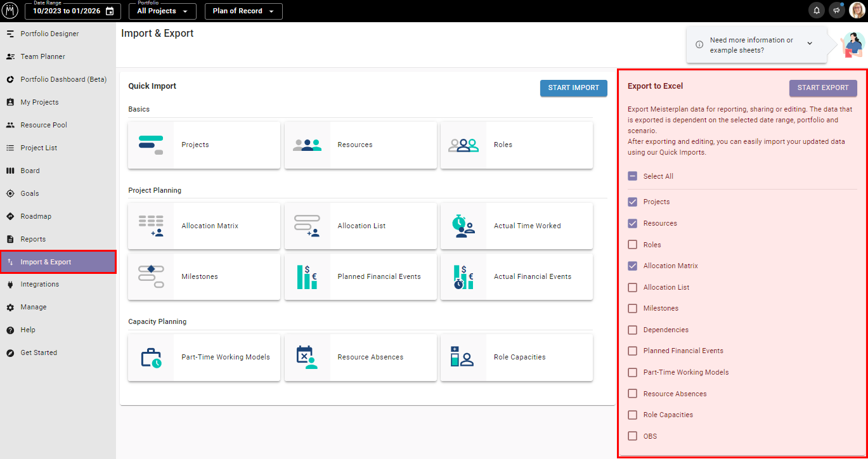
Task: Toggle the Select All checkbox
Action: point(632,176)
